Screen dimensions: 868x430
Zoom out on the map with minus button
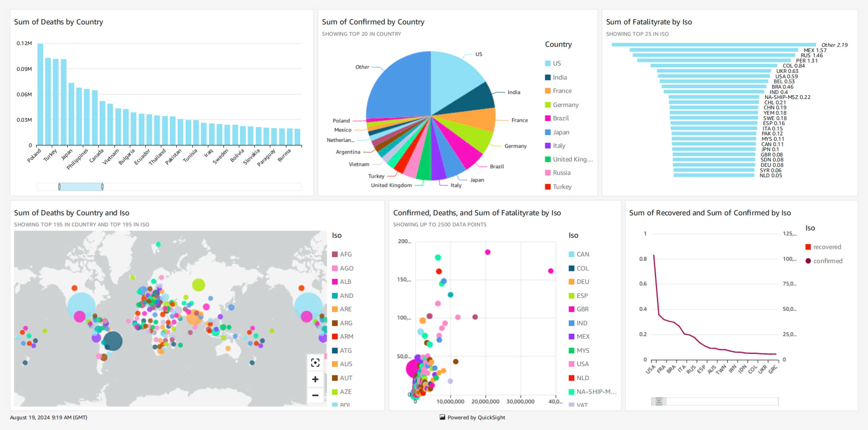pyautogui.click(x=315, y=395)
